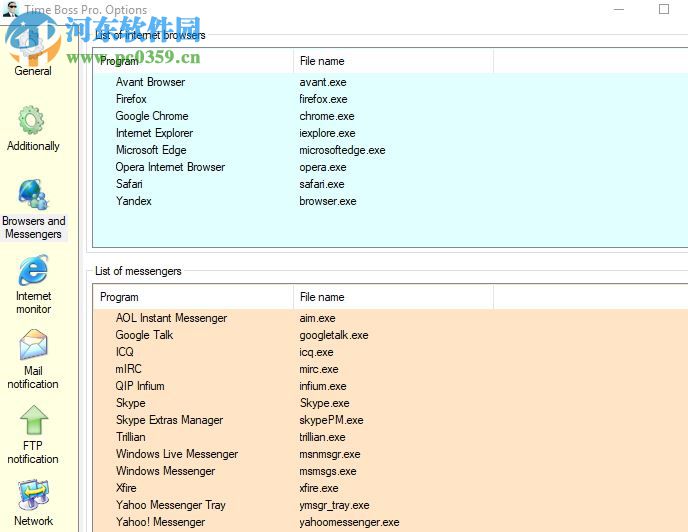The width and height of the screenshot is (688, 532).
Task: Select the FTP notification arrow icon
Action: [x=33, y=421]
